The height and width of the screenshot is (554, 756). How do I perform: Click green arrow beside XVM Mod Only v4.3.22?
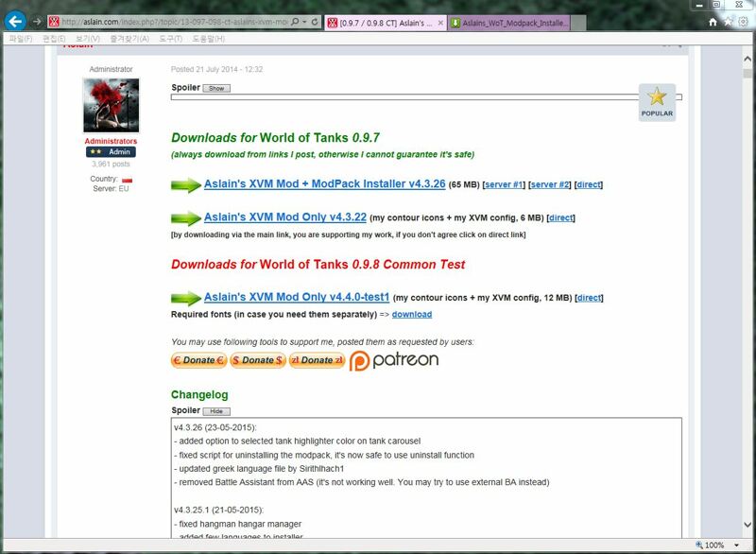(186, 218)
